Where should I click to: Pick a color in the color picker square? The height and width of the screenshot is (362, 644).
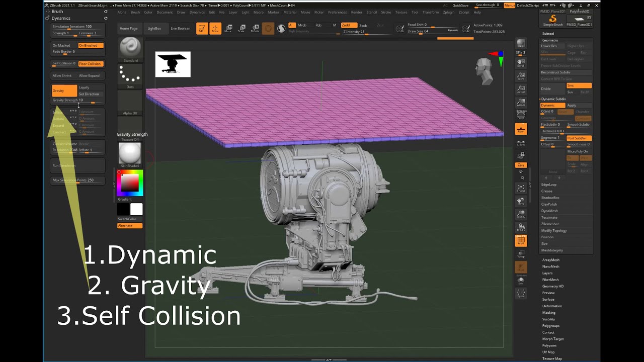[130, 184]
